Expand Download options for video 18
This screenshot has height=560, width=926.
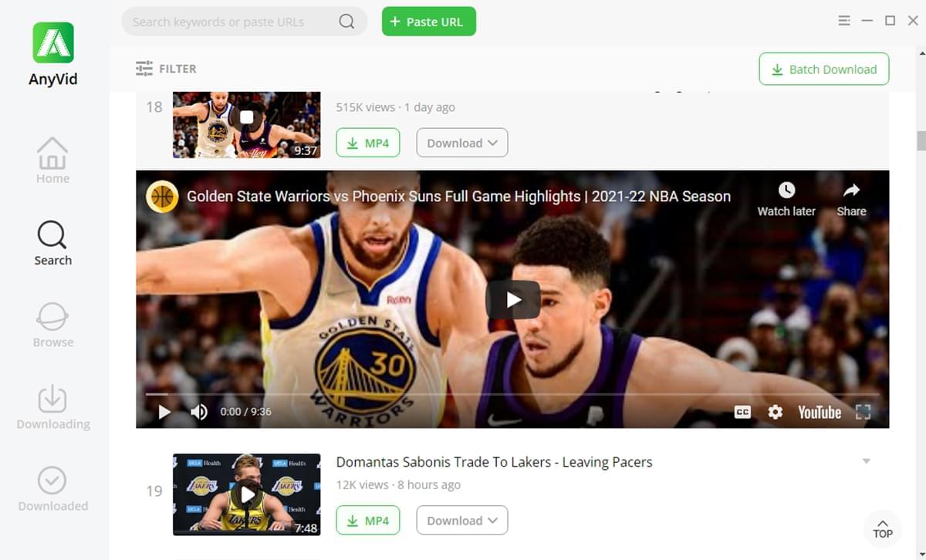tap(462, 143)
